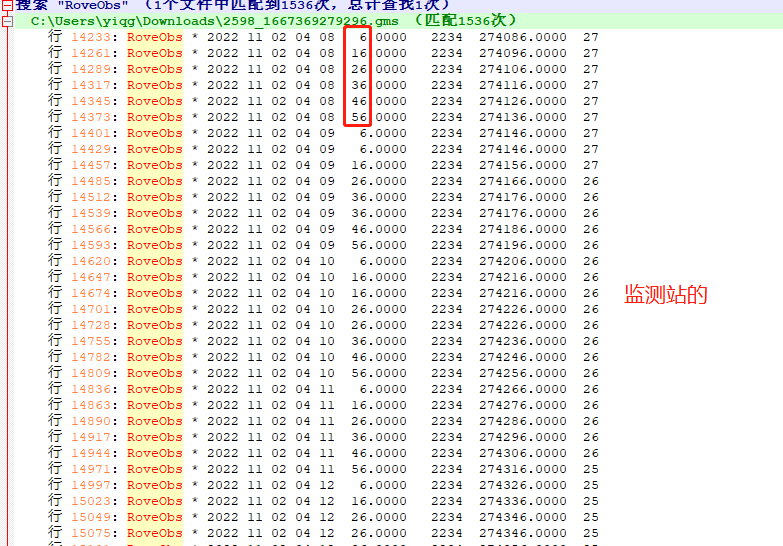Collapse the "RoveObs" search results node
783x546 pixels.
pyautogui.click(x=7, y=5)
